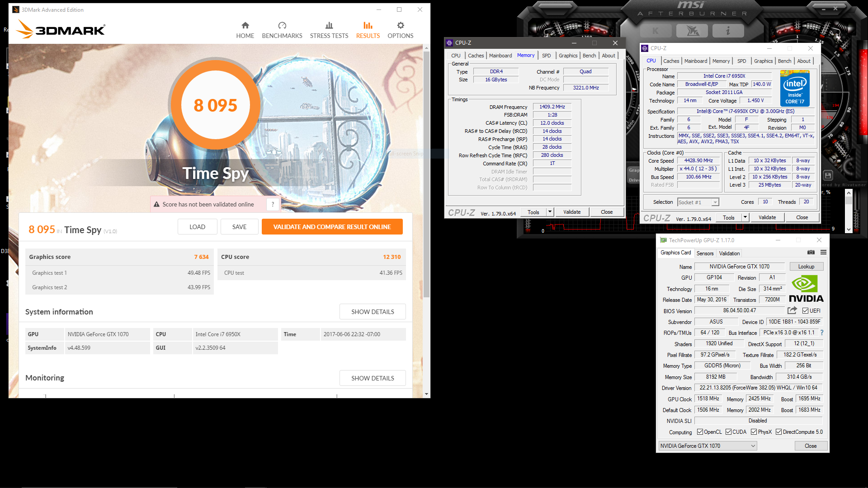Go to 3DMark HOME section

pyautogui.click(x=245, y=30)
